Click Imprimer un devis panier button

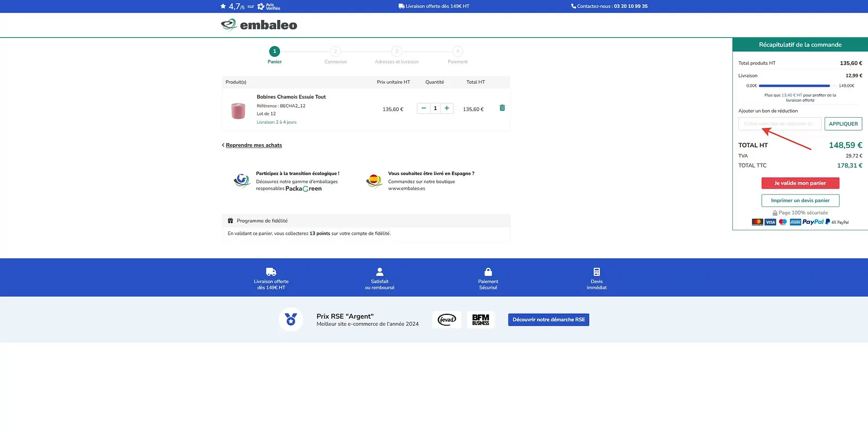tap(800, 201)
